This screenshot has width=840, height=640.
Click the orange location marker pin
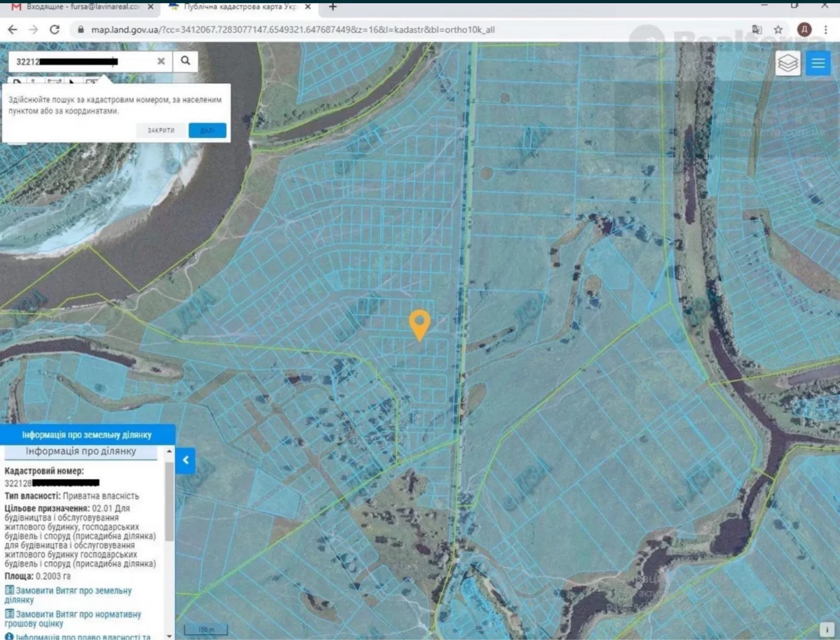(419, 324)
